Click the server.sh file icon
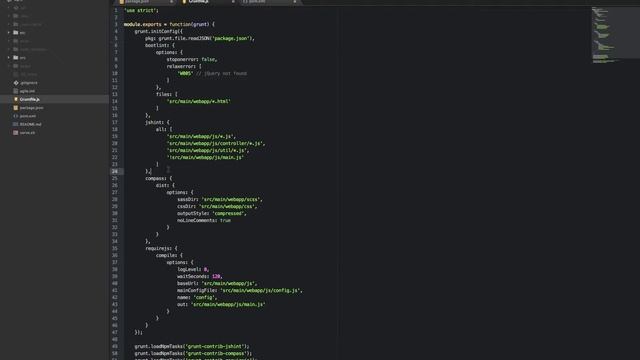The height and width of the screenshot is (360, 640). point(16,133)
